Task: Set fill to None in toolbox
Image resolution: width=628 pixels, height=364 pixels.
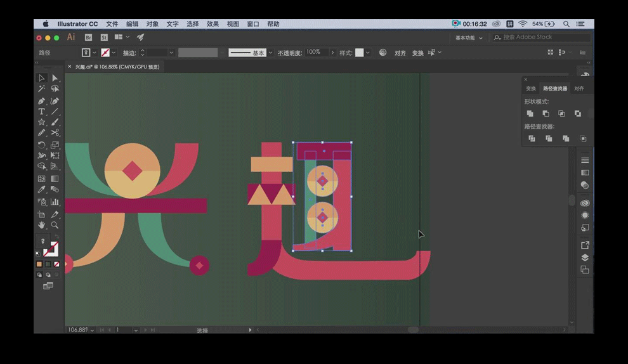Action: pos(57,264)
